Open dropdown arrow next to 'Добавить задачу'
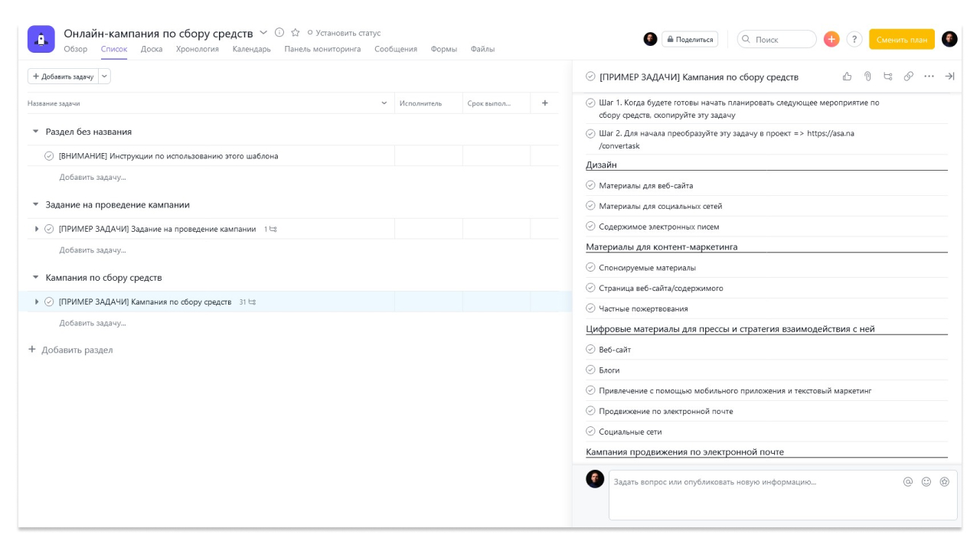 pyautogui.click(x=105, y=77)
